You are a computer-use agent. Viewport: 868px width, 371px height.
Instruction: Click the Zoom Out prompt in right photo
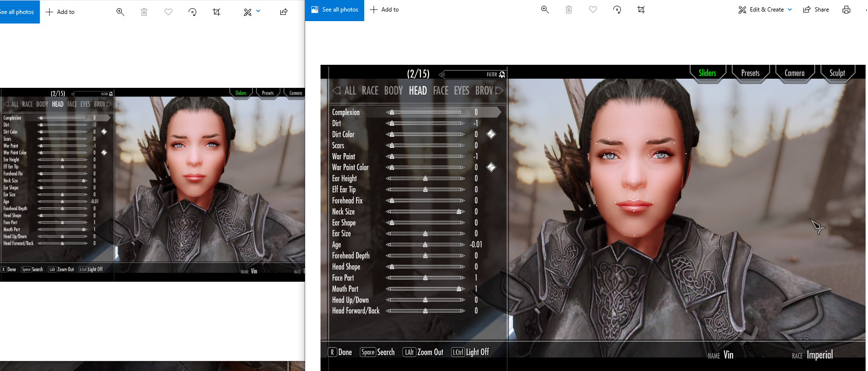click(423, 352)
